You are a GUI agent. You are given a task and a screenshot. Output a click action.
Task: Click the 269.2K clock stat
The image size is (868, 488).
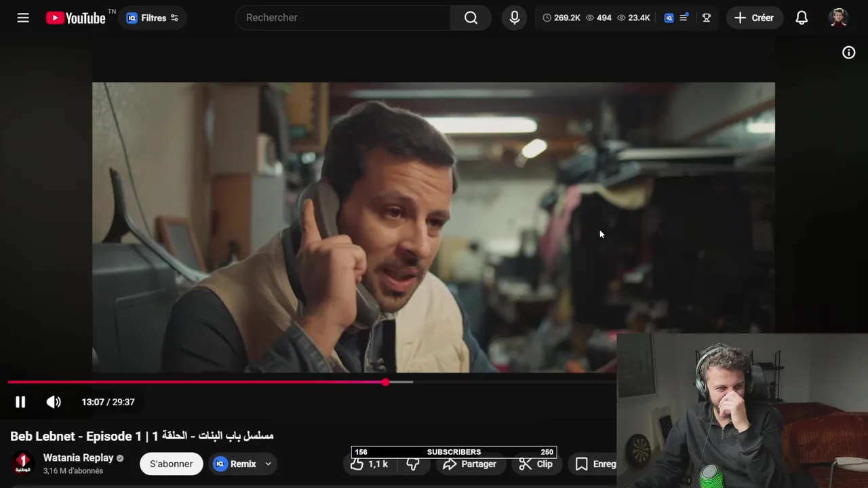click(x=561, y=18)
